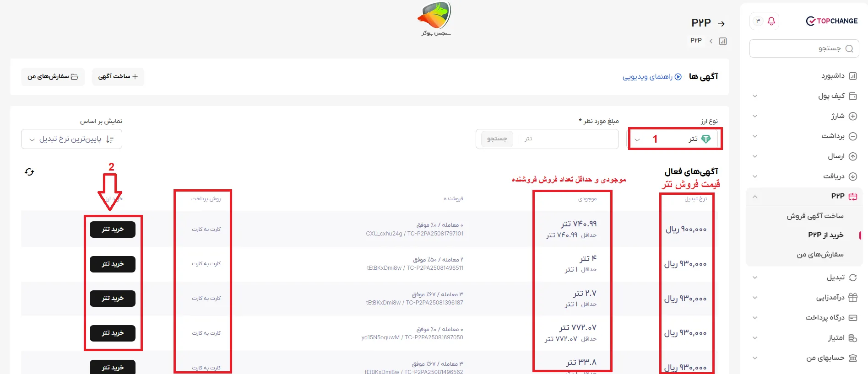
Task: Click the ۹۰۰,۰۰۰ ریال rate
Action: (686, 230)
